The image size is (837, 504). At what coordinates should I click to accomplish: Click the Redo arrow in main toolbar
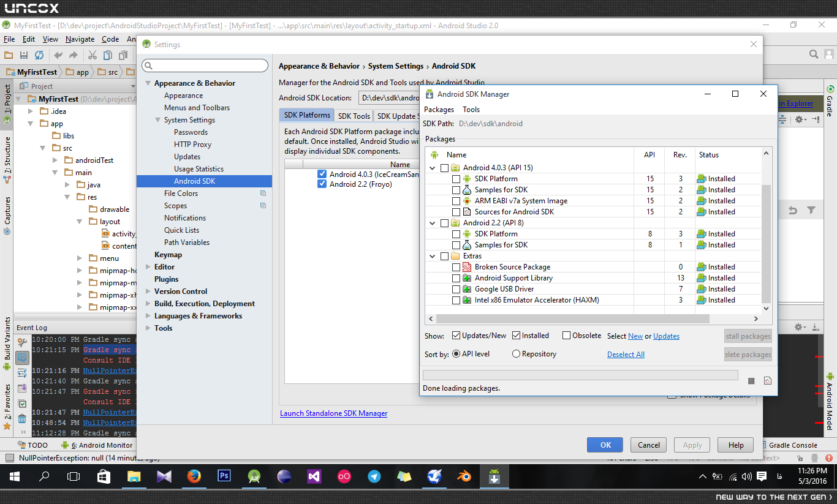click(74, 55)
